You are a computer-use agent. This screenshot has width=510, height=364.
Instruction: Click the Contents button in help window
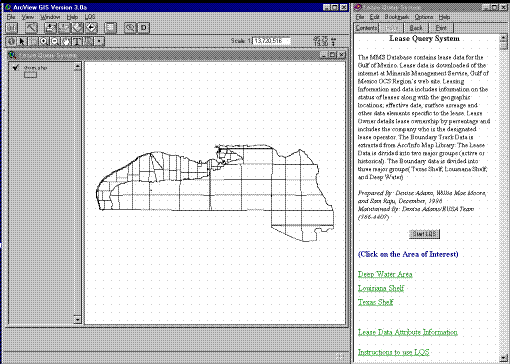point(366,28)
